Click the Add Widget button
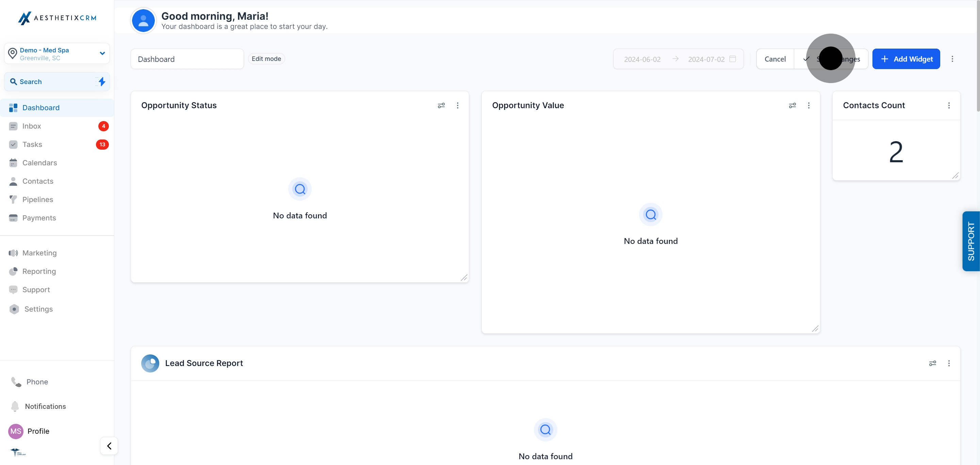This screenshot has width=980, height=465. (906, 59)
